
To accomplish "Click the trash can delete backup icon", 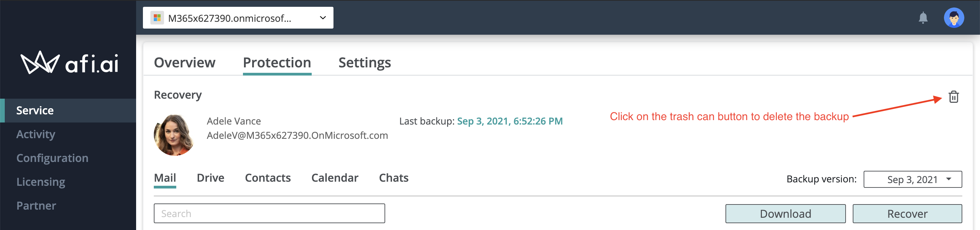I will tap(953, 97).
